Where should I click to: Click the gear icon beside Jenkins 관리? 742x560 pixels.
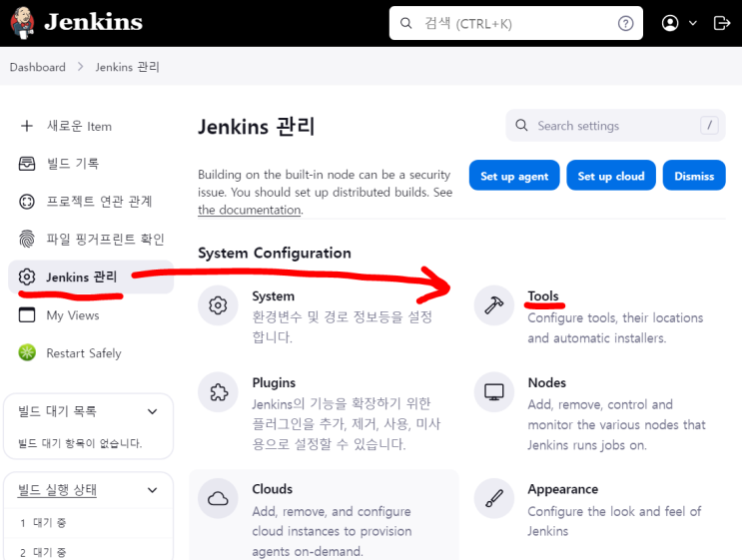tap(27, 277)
